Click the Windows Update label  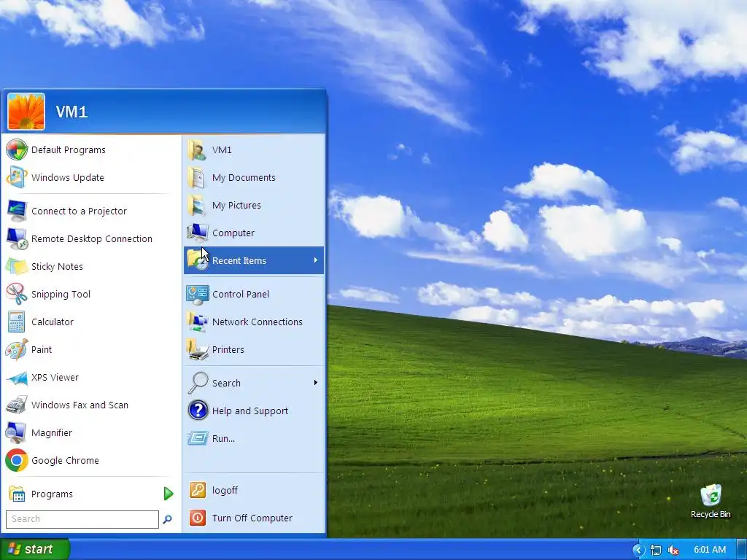pos(68,178)
